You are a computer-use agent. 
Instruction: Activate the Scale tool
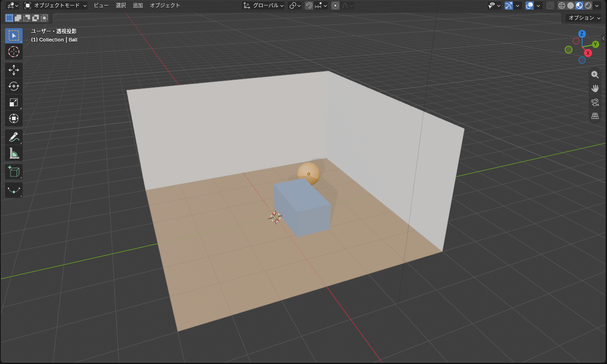coord(14,102)
